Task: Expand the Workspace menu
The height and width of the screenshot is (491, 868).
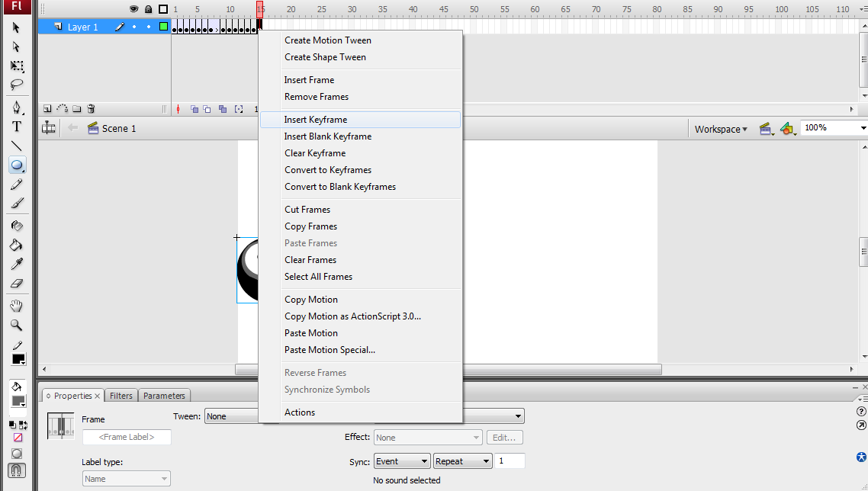Action: (x=720, y=129)
